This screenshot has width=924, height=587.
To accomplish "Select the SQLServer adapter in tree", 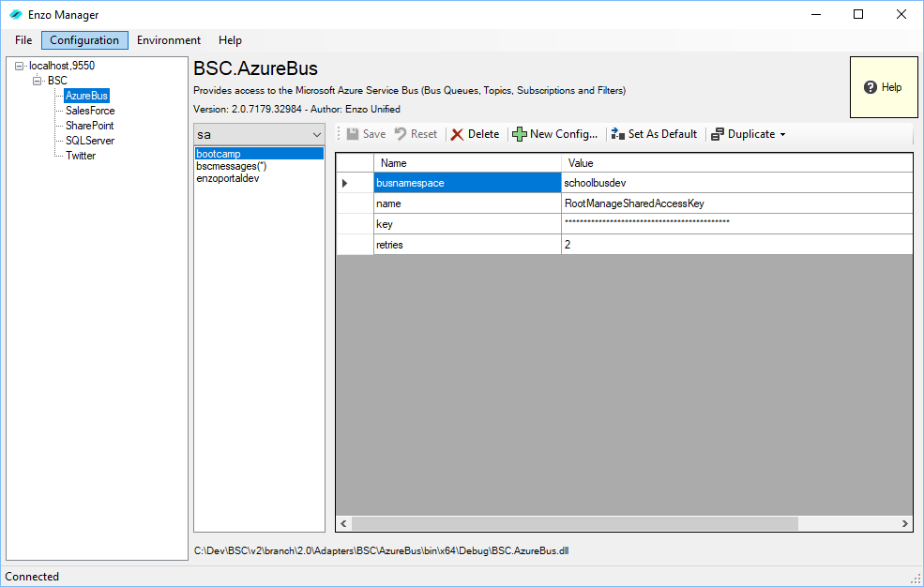I will [x=90, y=141].
